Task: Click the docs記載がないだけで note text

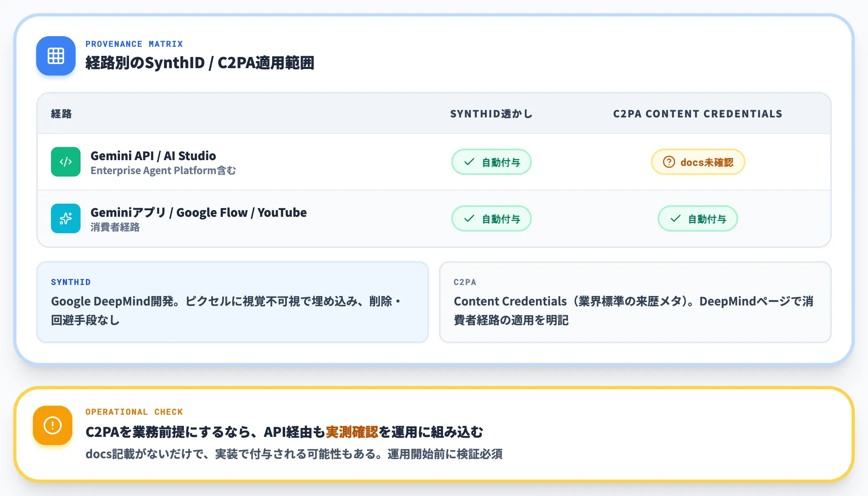Action: pyautogui.click(x=294, y=454)
